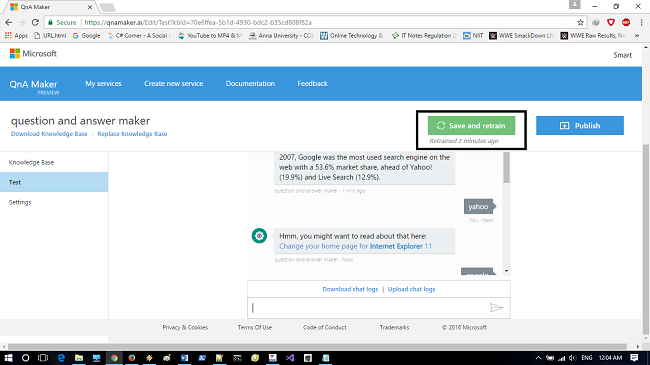
Task: Open the WWE Raw Results bookmark
Action: tap(593, 36)
